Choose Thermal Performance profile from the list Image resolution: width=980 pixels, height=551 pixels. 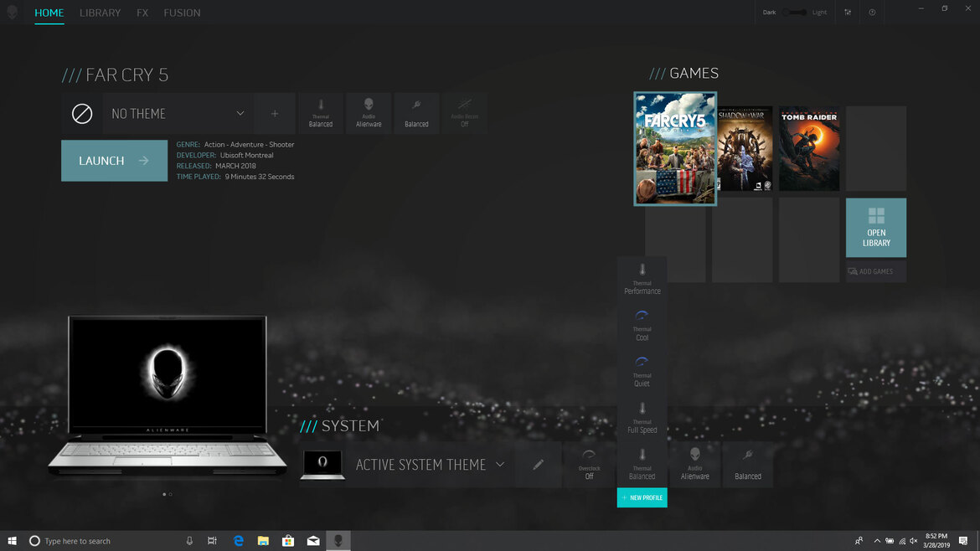pyautogui.click(x=642, y=280)
